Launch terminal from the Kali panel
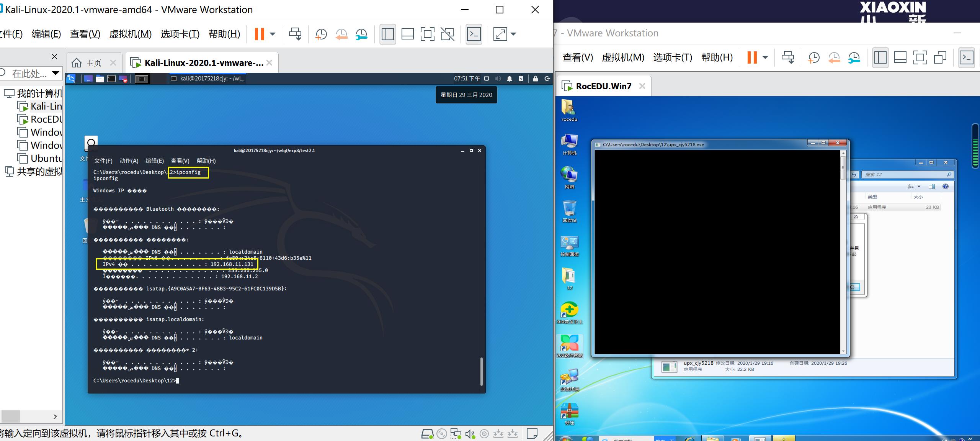The width and height of the screenshot is (980, 441). click(x=111, y=79)
